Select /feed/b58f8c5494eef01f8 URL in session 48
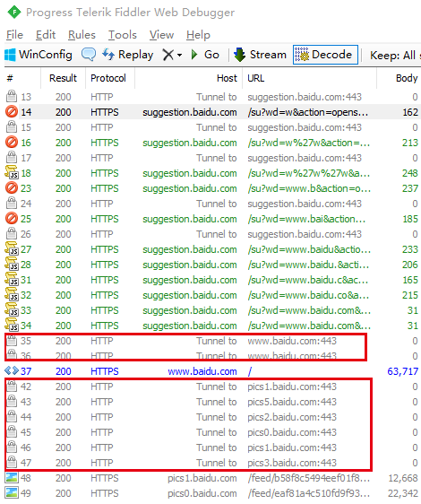Image resolution: width=421 pixels, height=504 pixels. point(309,478)
